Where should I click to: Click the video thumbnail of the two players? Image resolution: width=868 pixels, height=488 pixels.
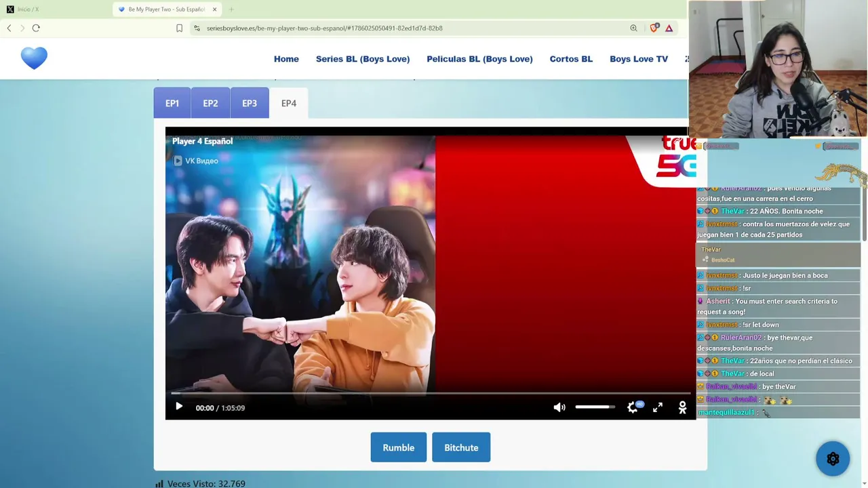pos(300,264)
